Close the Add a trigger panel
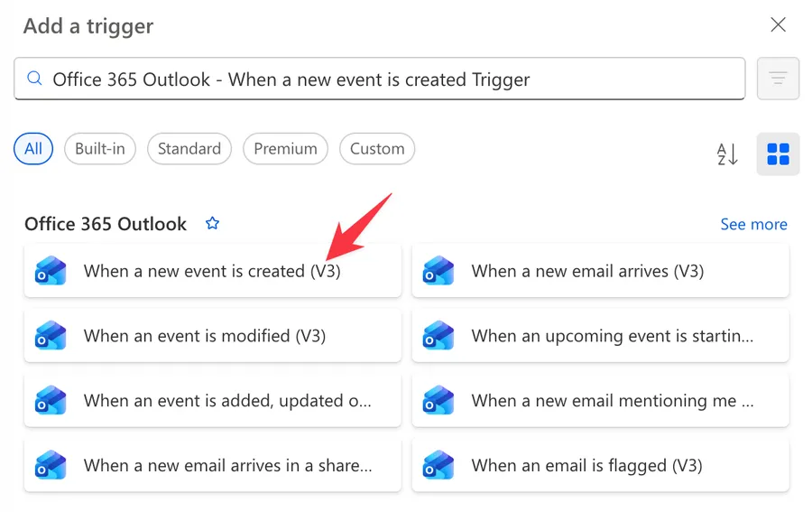 [778, 25]
